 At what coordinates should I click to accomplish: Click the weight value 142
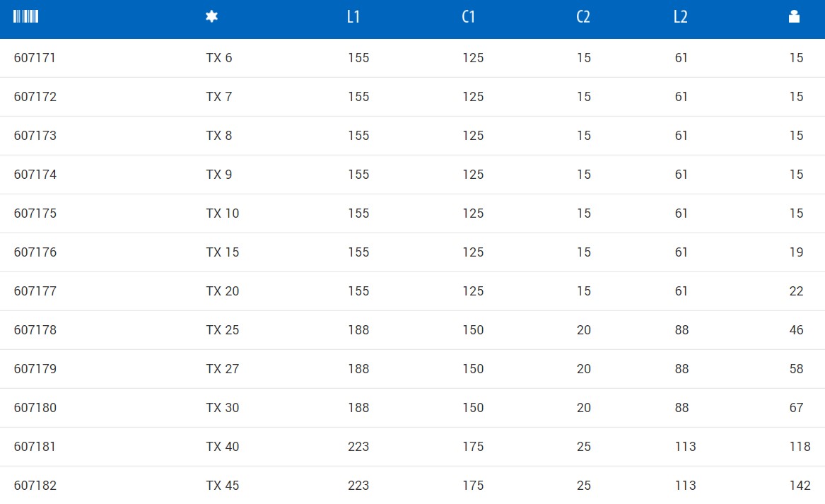point(800,486)
